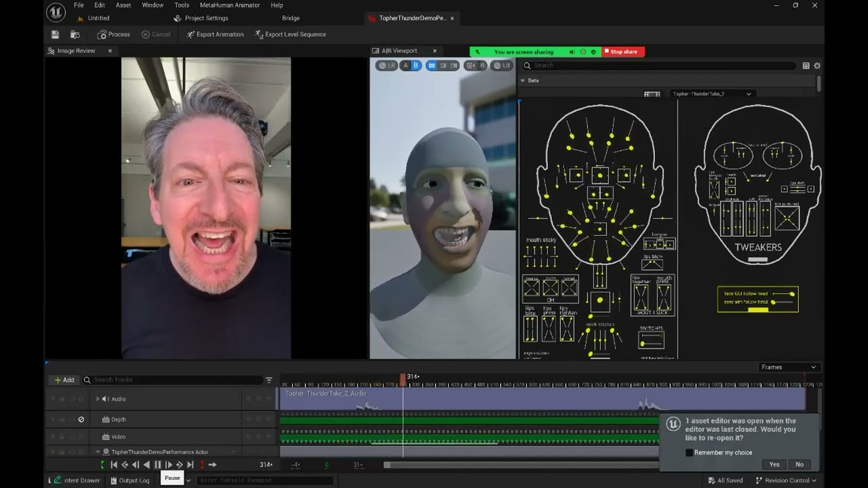The width and height of the screenshot is (868, 488).
Task: Click the speaker icon in screen sharing bar
Action: click(x=572, y=52)
